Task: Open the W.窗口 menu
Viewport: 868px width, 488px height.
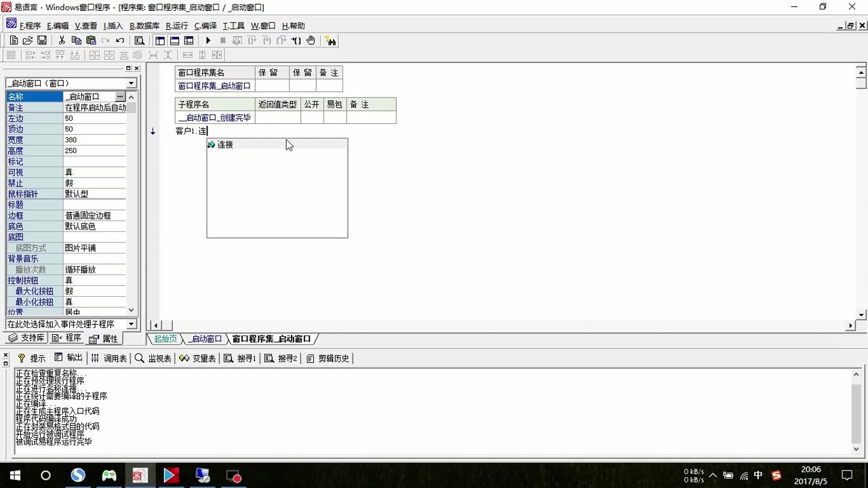Action: [263, 26]
